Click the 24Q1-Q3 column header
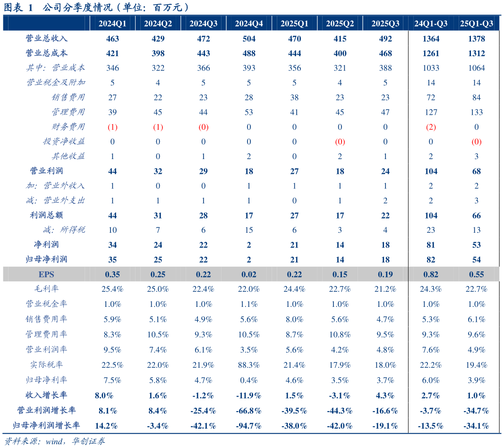This screenshot has width=504, height=448. tap(431, 24)
